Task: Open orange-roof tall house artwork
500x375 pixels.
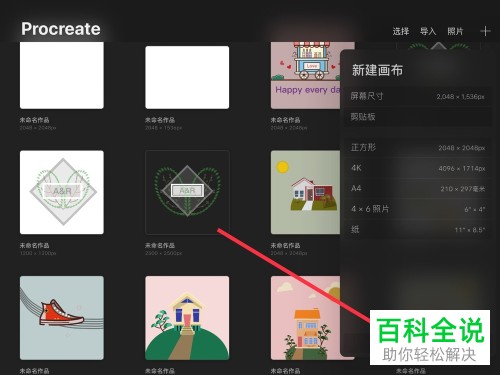Action: 306,318
